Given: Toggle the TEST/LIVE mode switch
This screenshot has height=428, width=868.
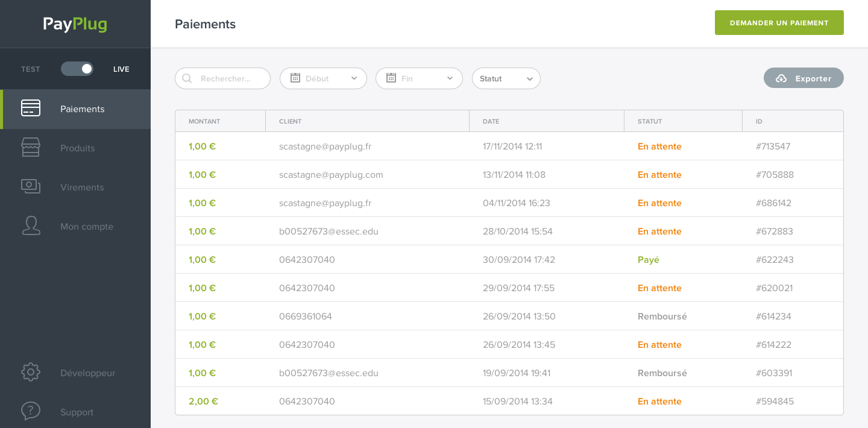Looking at the screenshot, I should coord(77,69).
